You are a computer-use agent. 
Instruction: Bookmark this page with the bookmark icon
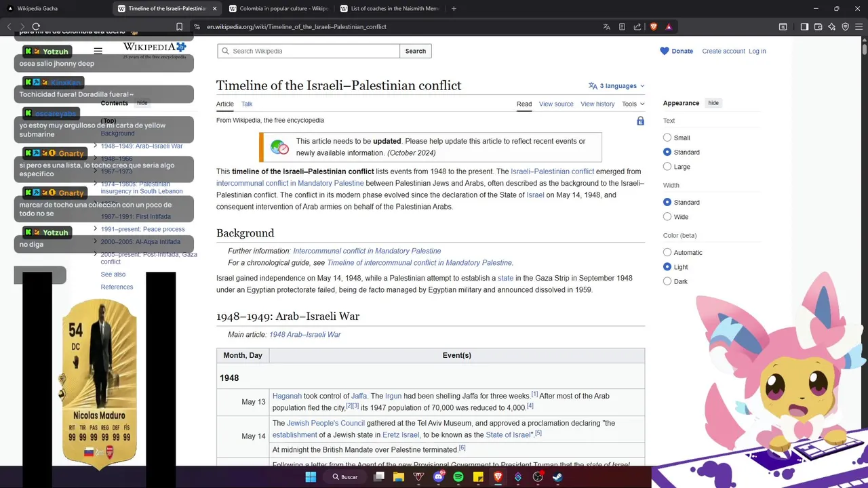(x=179, y=26)
